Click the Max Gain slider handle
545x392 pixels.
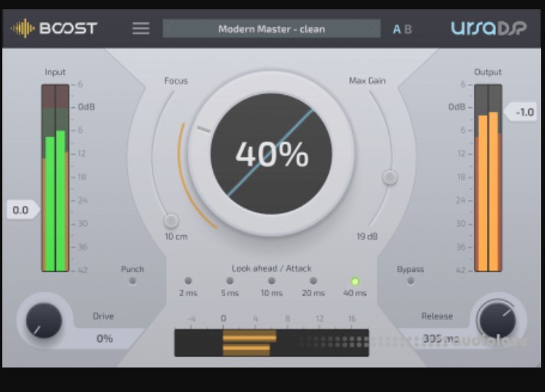tap(390, 177)
